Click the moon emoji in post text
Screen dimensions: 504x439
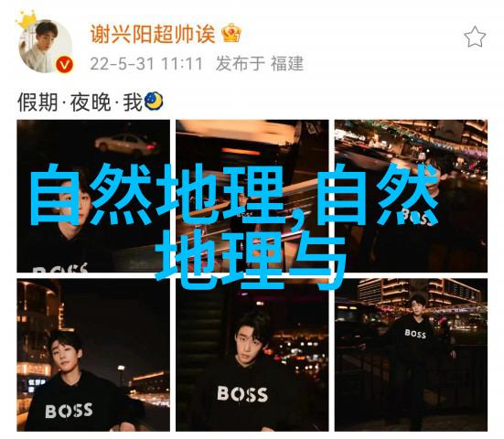pyautogui.click(x=154, y=102)
